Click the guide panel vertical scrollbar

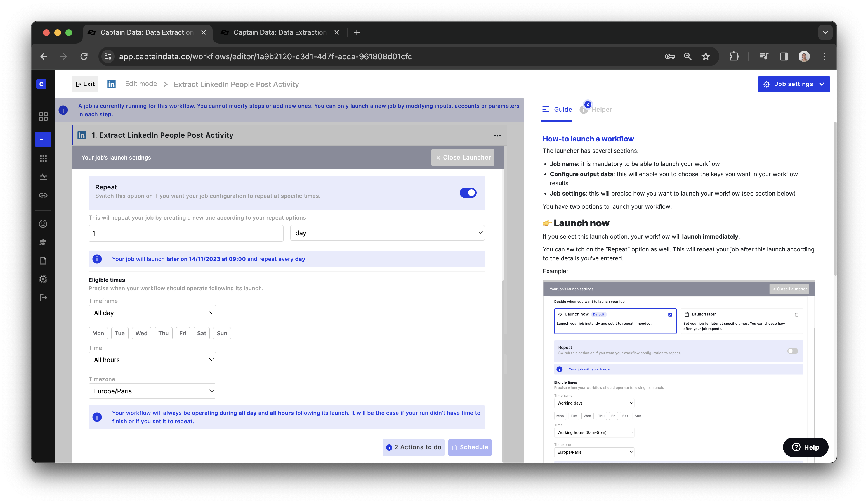pos(835,199)
